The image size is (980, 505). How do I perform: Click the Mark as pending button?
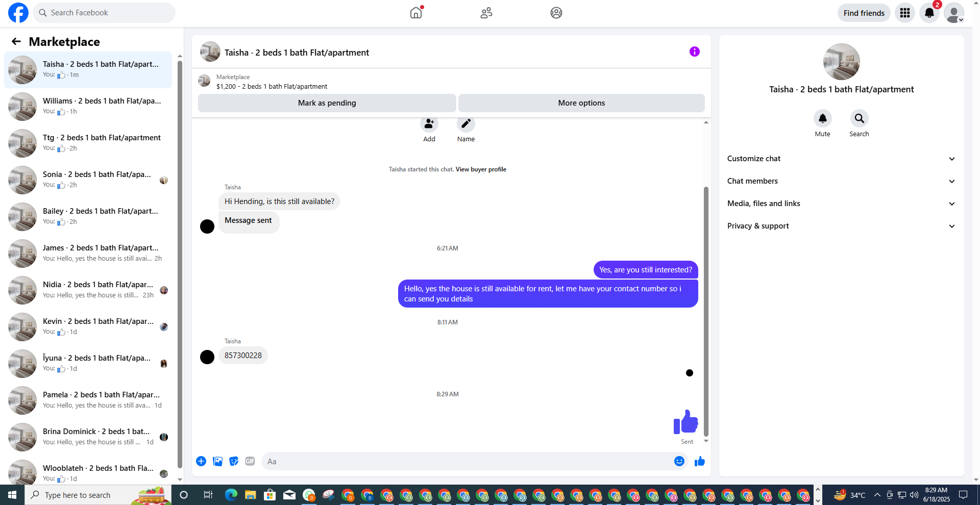click(327, 103)
